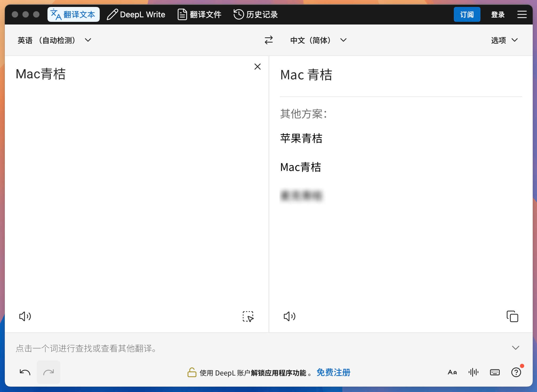Open the DeepL Write tab
The image size is (537, 392).
point(136,14)
